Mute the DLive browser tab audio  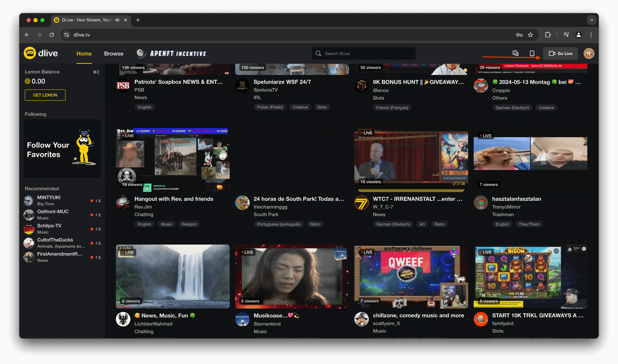click(x=117, y=20)
